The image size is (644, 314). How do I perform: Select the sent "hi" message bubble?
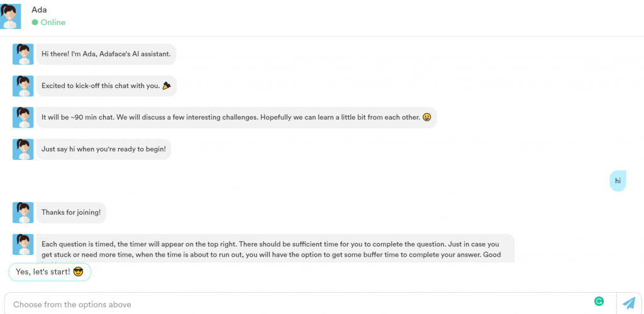click(618, 181)
